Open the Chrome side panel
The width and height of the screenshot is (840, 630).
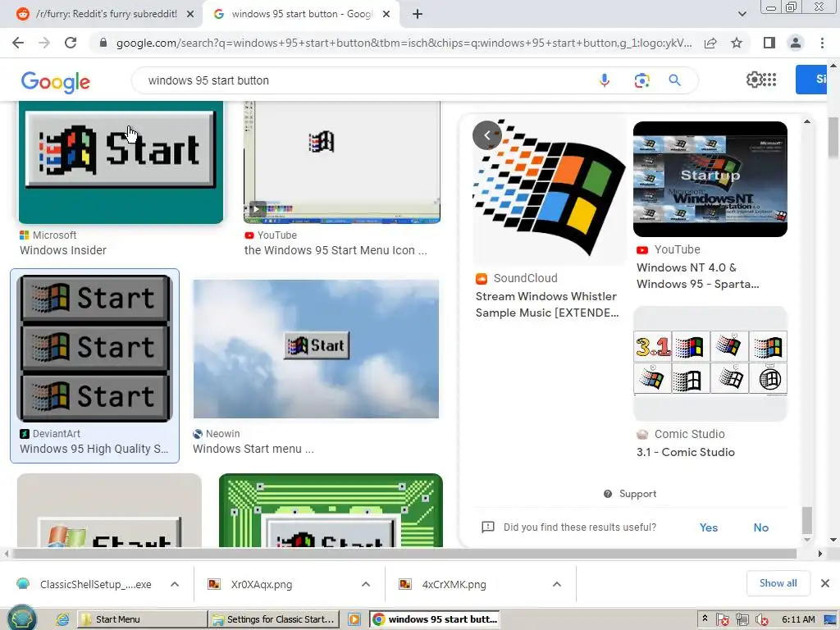[x=769, y=43]
